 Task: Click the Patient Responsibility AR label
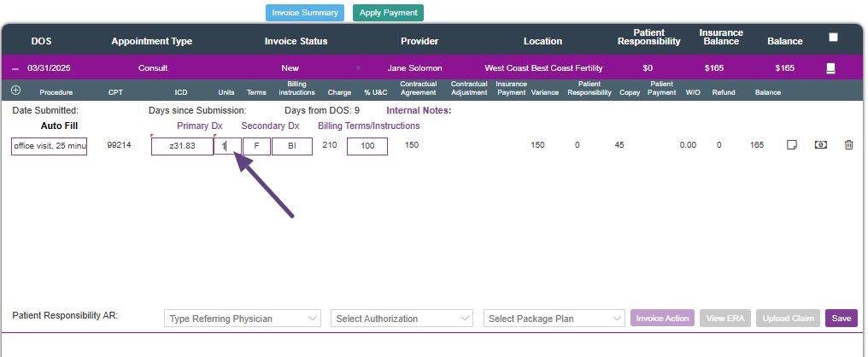(65, 315)
